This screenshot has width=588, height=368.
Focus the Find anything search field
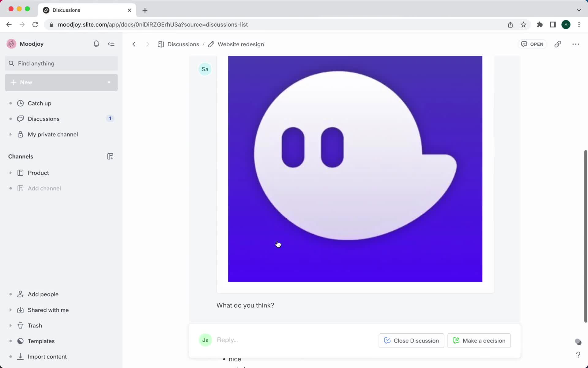(x=61, y=63)
